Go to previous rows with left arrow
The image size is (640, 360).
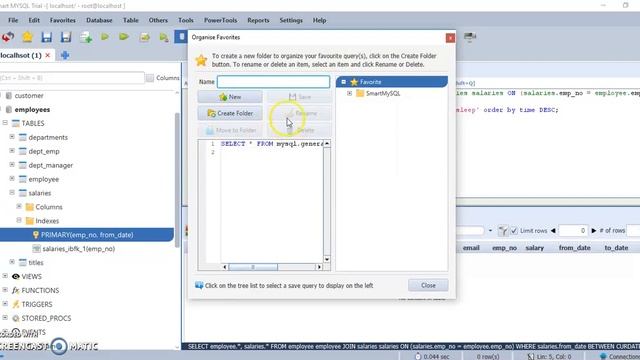click(x=553, y=231)
